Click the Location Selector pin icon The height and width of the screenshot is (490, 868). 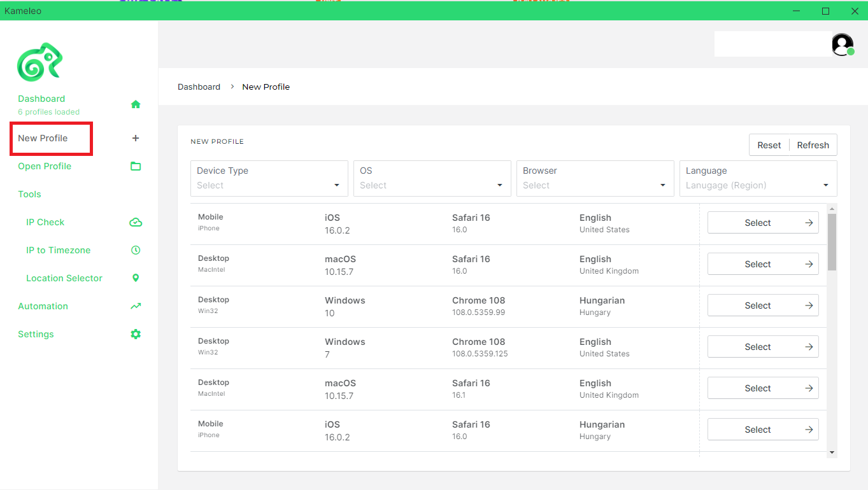coord(136,278)
